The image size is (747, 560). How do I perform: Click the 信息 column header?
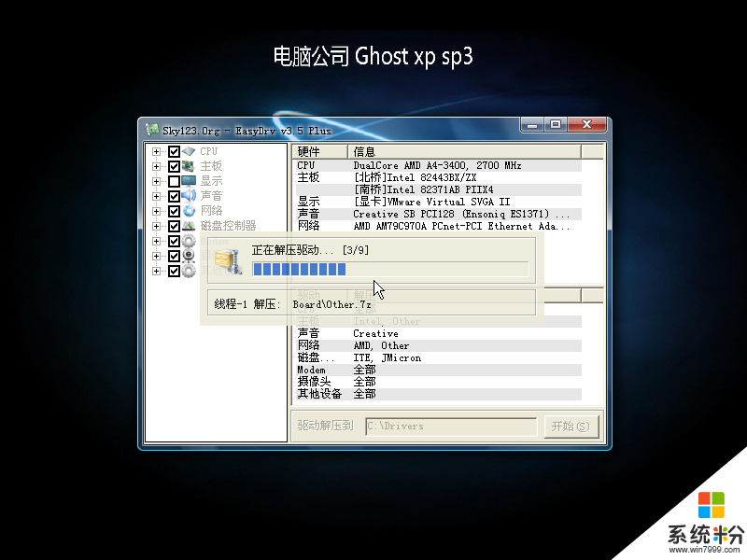coord(464,152)
